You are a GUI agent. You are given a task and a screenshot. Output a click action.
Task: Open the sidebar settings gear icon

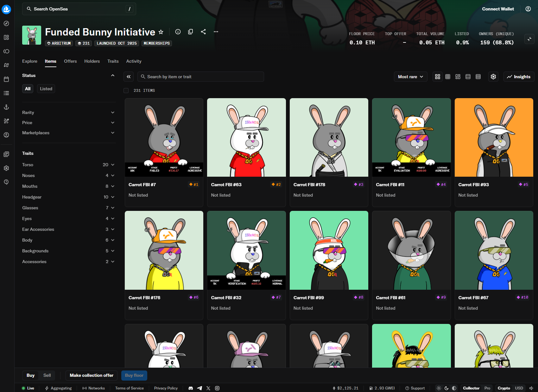tap(6, 168)
